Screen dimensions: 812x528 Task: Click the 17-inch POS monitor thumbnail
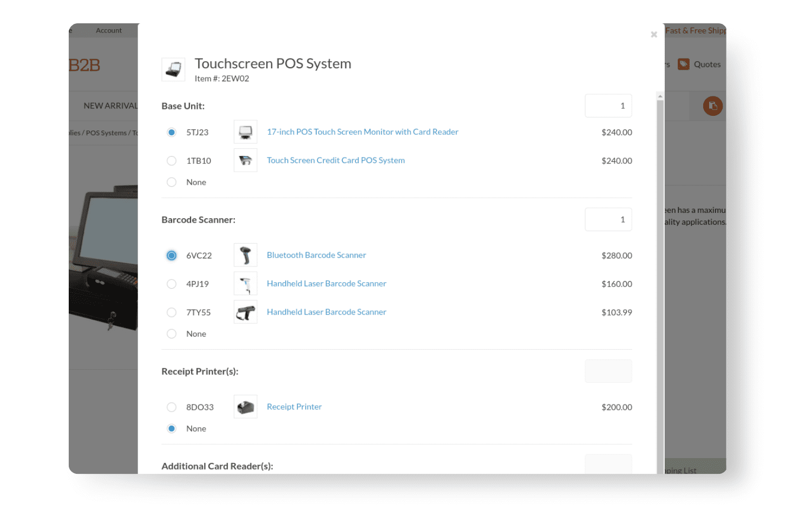[x=245, y=132]
